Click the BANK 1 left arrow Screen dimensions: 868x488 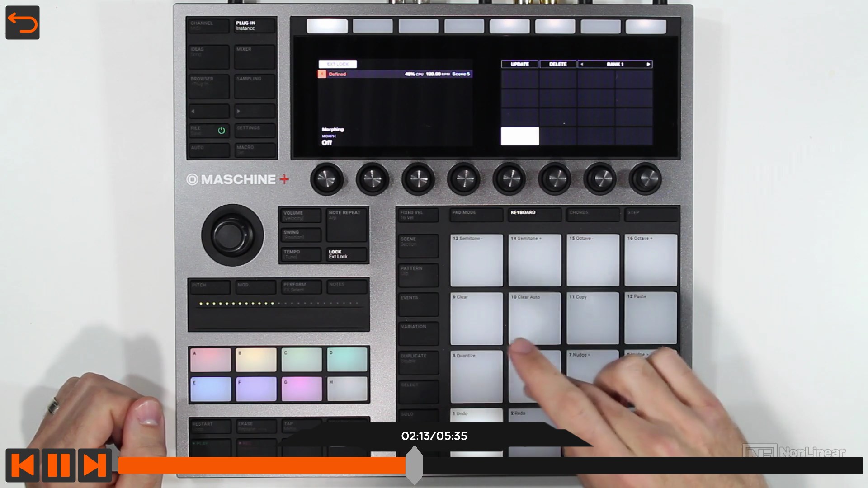[582, 64]
